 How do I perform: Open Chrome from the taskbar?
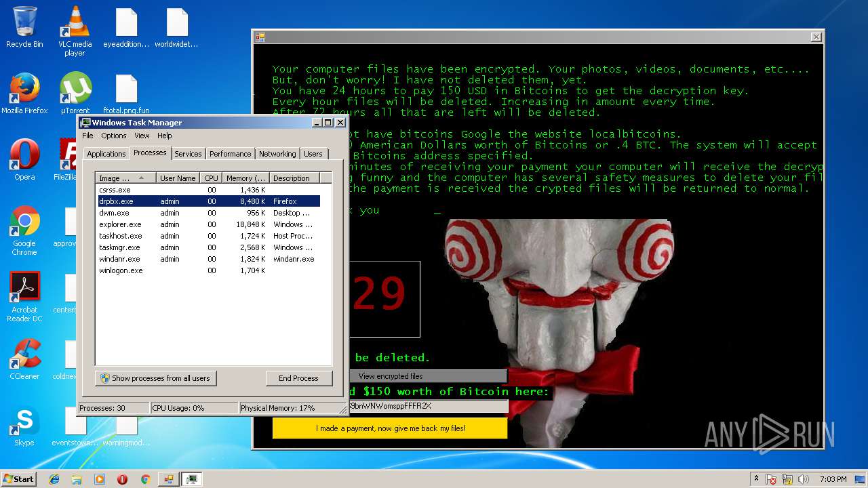pyautogui.click(x=145, y=479)
